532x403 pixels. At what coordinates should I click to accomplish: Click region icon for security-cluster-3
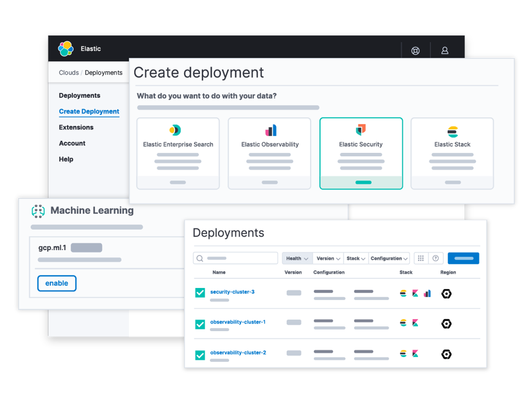pyautogui.click(x=446, y=294)
